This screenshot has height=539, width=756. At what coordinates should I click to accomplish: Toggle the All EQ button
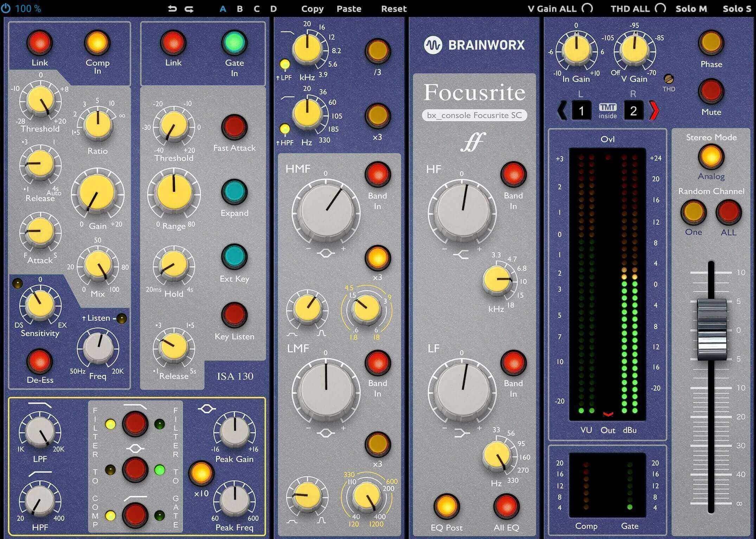point(506,507)
